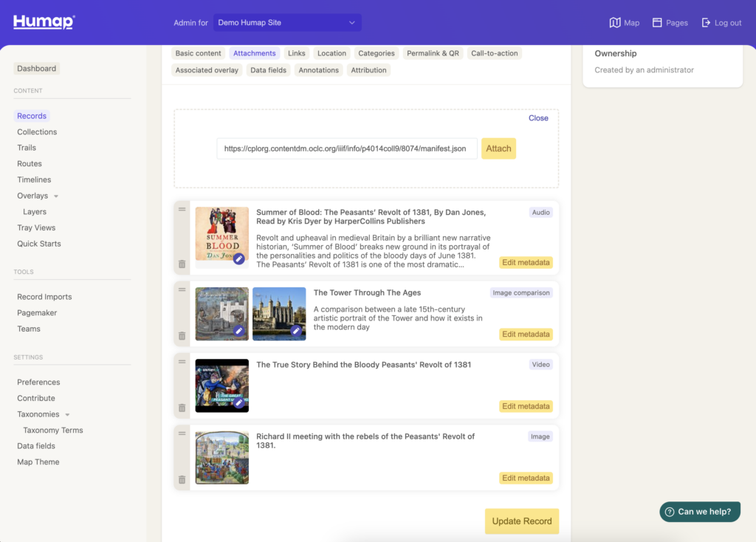Click the pencil icon on the video thumbnail
This screenshot has height=542, width=756.
click(238, 403)
